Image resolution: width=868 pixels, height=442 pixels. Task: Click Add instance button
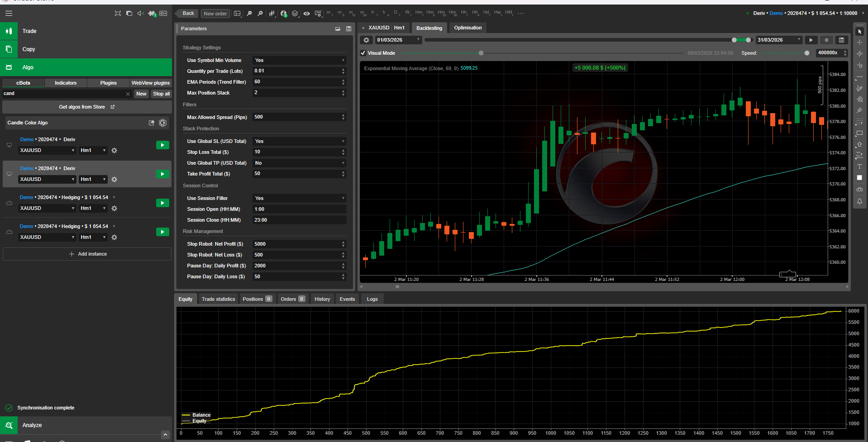tap(87, 254)
